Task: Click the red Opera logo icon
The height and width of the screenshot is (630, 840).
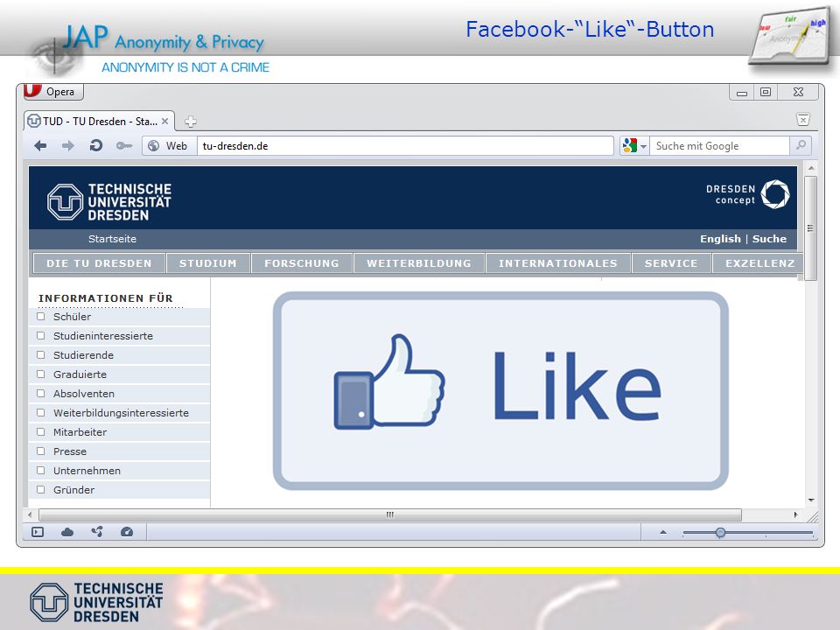Action: [x=32, y=90]
